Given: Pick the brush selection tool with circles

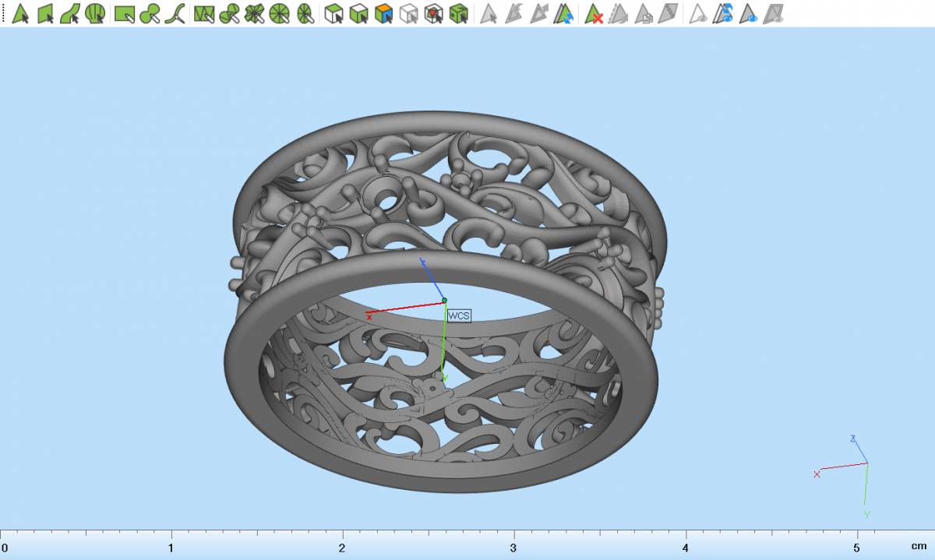Looking at the screenshot, I should (x=150, y=13).
